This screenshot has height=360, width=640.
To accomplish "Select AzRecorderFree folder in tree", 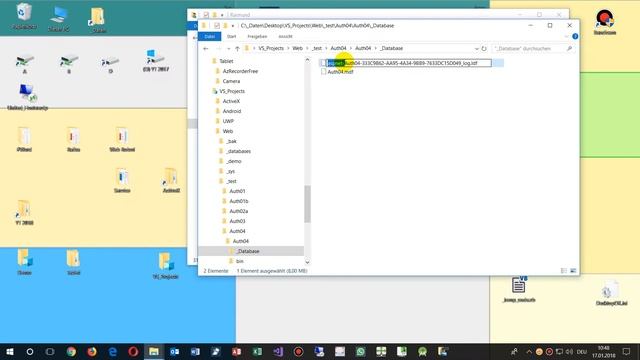I will 240,71.
